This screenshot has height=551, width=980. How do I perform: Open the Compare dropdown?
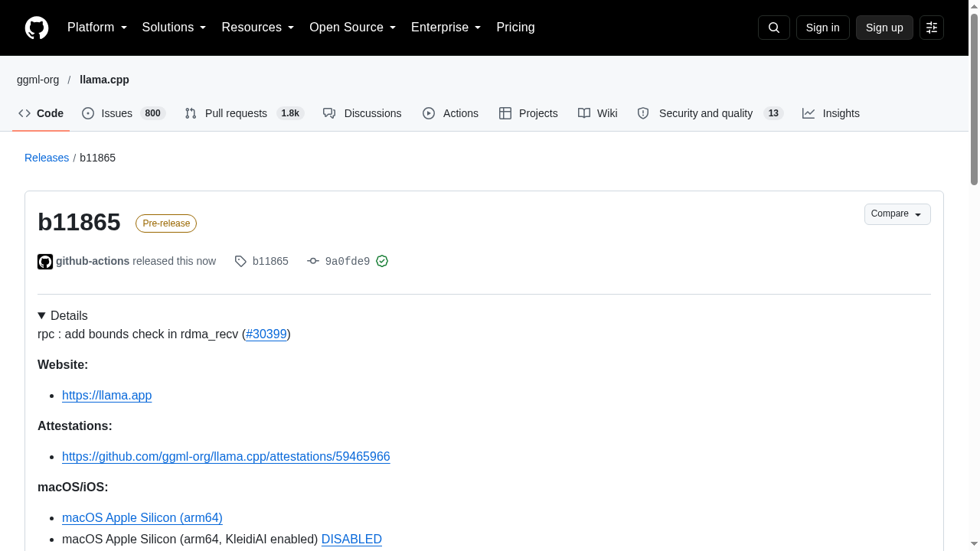(x=897, y=214)
